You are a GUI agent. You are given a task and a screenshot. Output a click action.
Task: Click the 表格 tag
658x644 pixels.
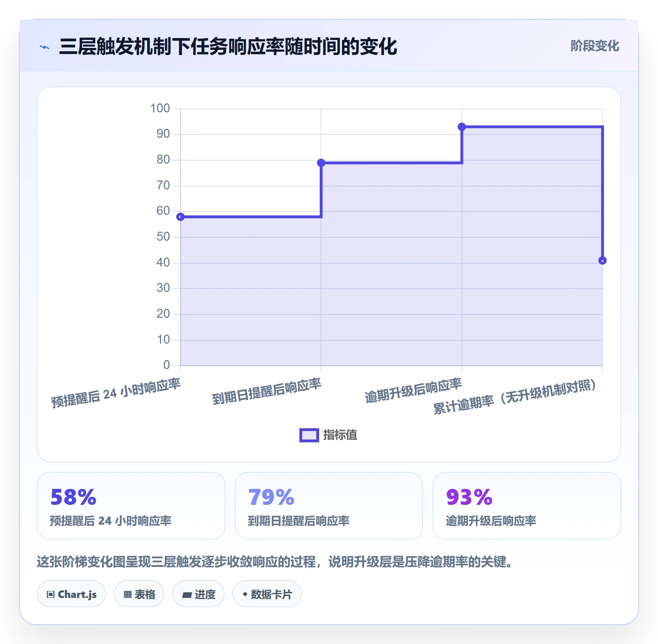[139, 594]
